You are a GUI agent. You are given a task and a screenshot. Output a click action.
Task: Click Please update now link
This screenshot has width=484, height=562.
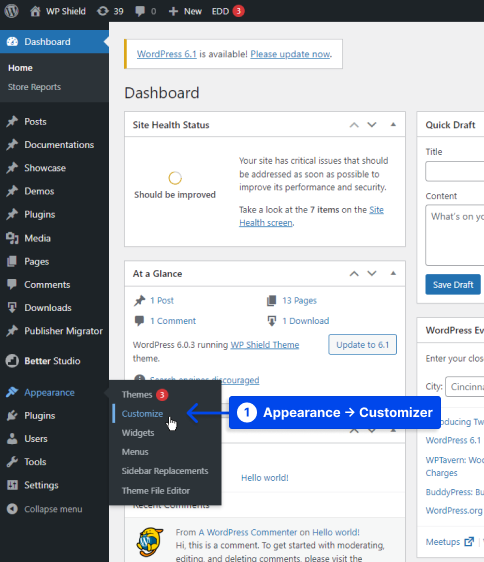coord(290,54)
